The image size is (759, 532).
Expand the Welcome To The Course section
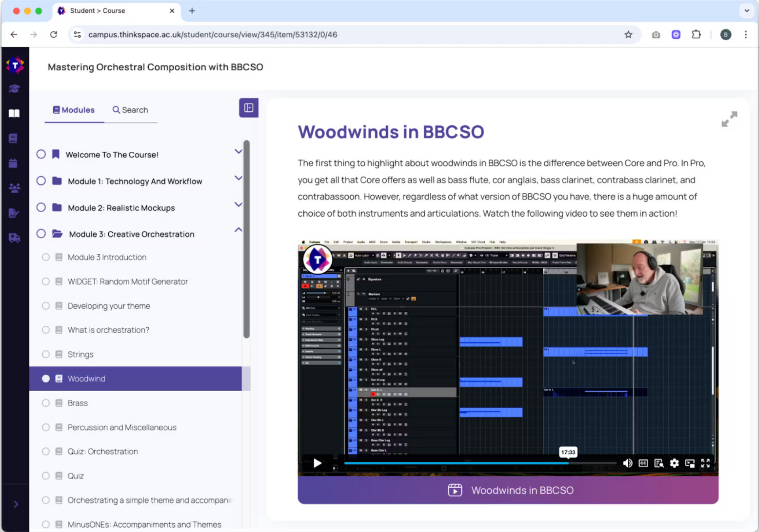coord(238,151)
